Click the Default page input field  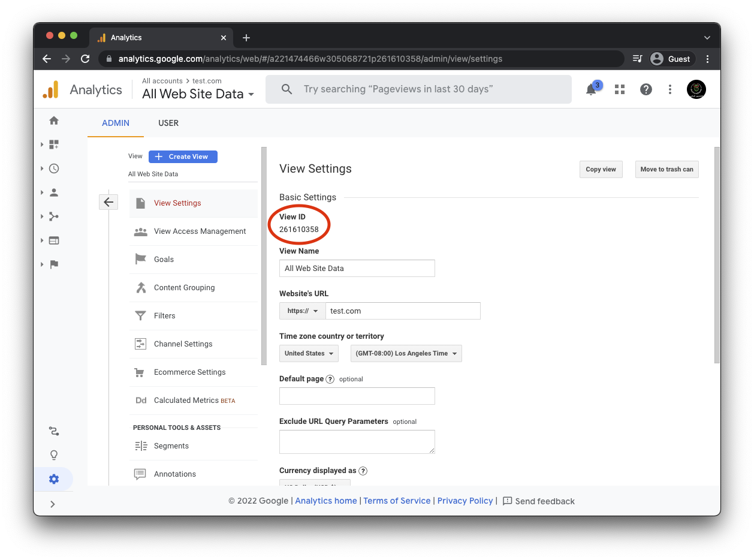point(357,396)
